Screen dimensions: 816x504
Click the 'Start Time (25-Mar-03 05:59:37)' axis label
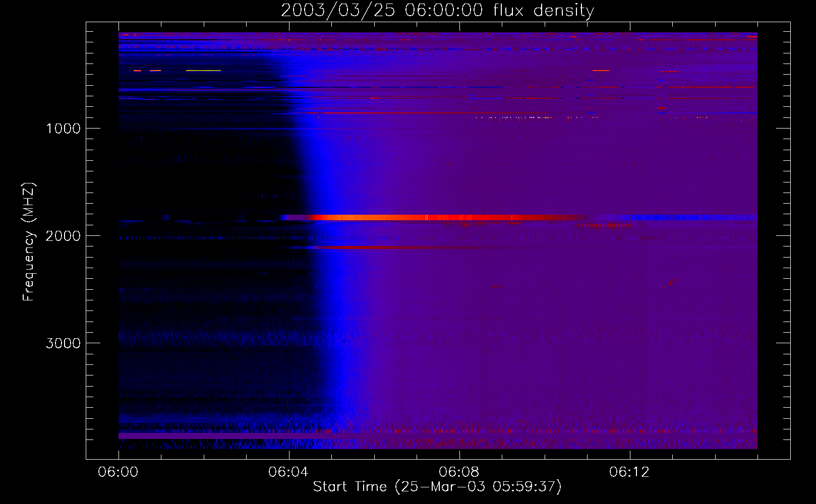[437, 487]
